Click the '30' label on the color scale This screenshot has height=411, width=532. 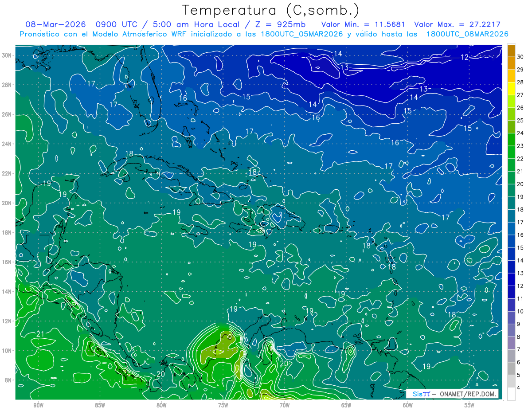(520, 57)
